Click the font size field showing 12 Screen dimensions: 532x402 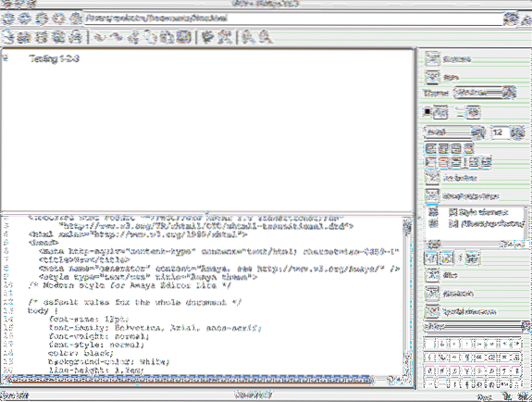501,132
